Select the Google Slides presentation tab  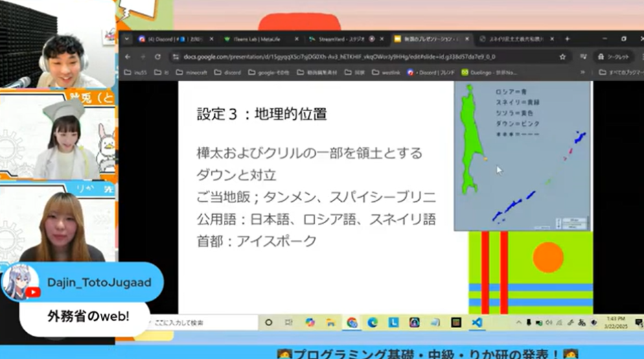coord(431,39)
